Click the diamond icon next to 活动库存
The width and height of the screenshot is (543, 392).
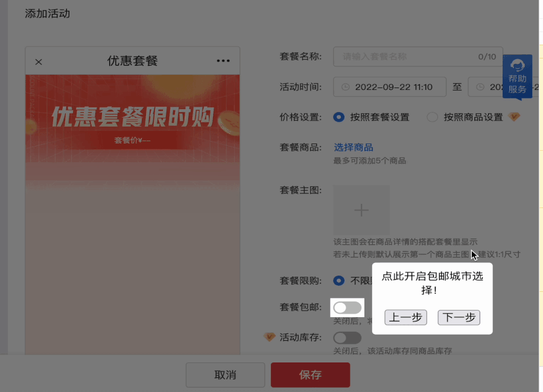[271, 337]
